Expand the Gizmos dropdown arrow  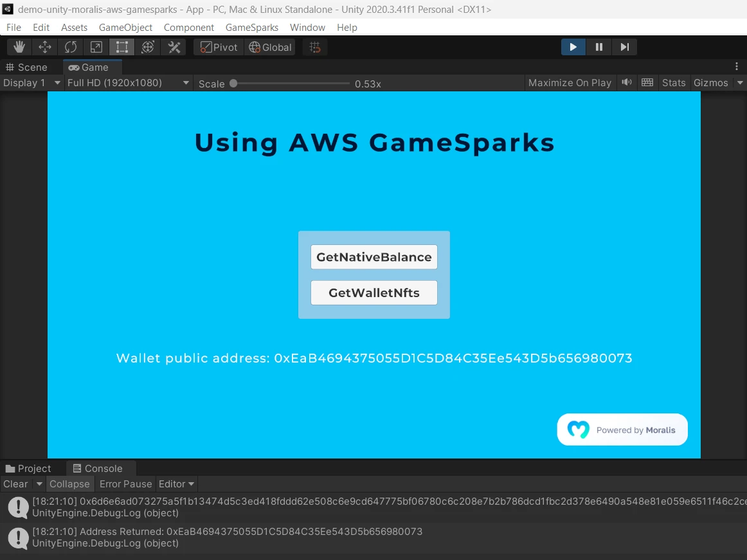pyautogui.click(x=740, y=83)
